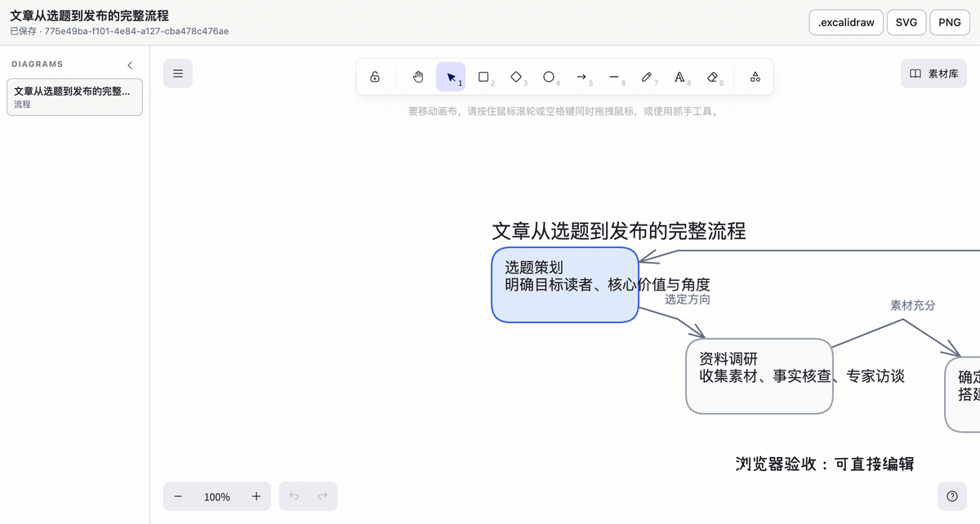Viewport: 980px width, 524px height.
Task: Export diagram as SVG
Action: (x=906, y=23)
